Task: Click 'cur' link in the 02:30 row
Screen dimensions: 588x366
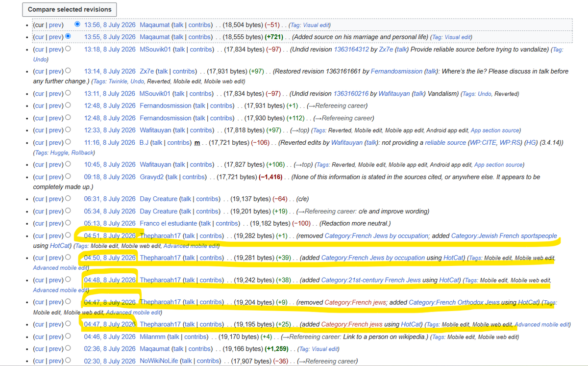Action: 39,361
